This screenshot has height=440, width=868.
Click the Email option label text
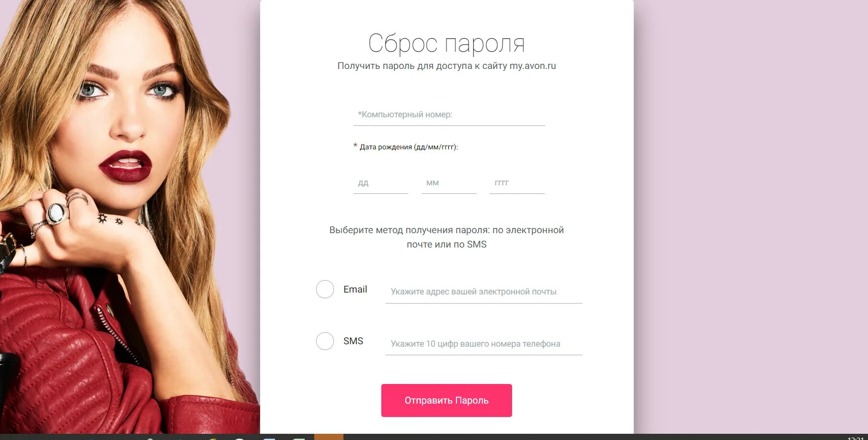click(355, 289)
